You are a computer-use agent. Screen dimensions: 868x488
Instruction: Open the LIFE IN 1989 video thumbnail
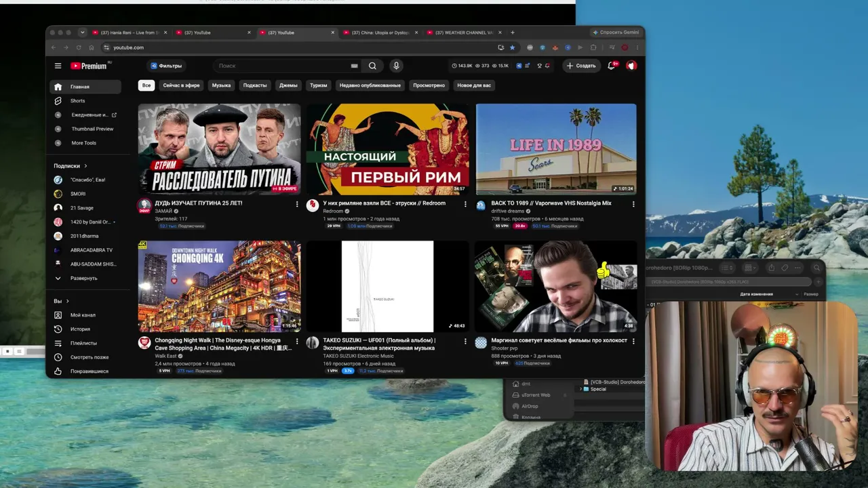[556, 149]
